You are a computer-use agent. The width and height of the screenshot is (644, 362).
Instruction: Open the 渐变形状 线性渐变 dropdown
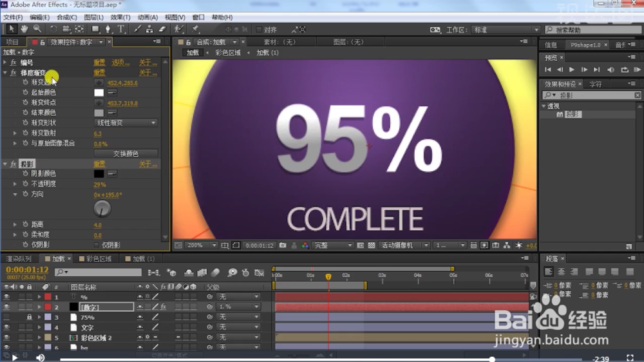tap(126, 123)
